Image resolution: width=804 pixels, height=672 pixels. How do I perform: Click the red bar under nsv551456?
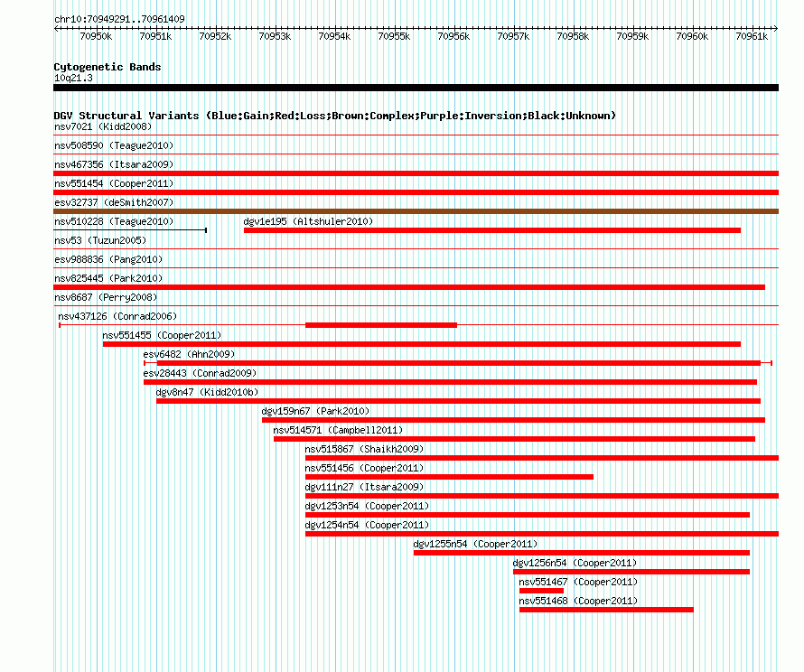(449, 477)
